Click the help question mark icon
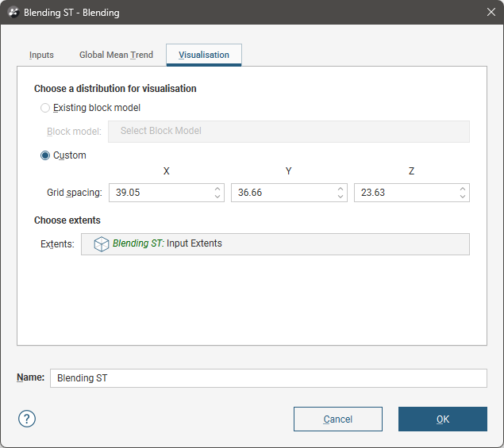 pyautogui.click(x=27, y=419)
